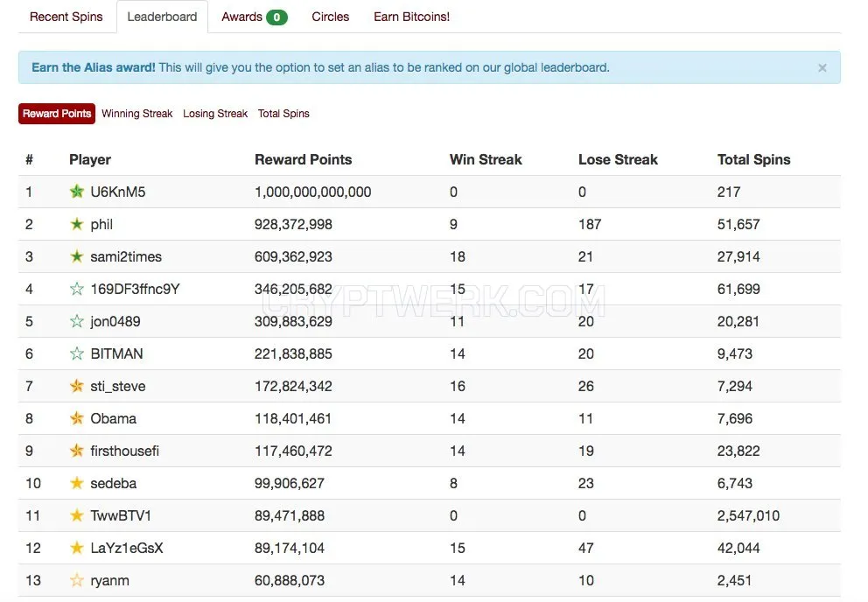The image size is (868, 602).
Task: Dismiss the Alias award notice
Action: pos(822,67)
